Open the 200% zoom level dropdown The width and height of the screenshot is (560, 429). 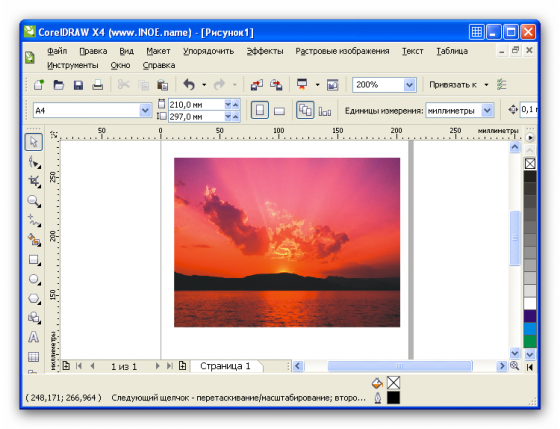pyautogui.click(x=410, y=85)
